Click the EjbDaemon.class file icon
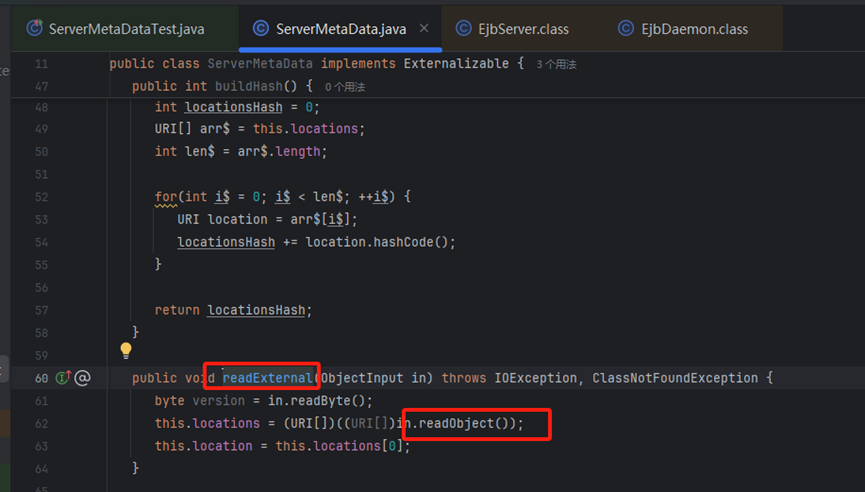 click(x=625, y=29)
